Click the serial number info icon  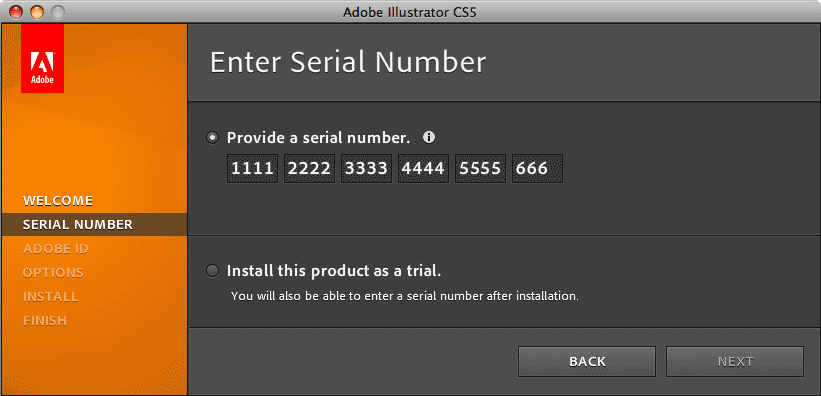(429, 138)
